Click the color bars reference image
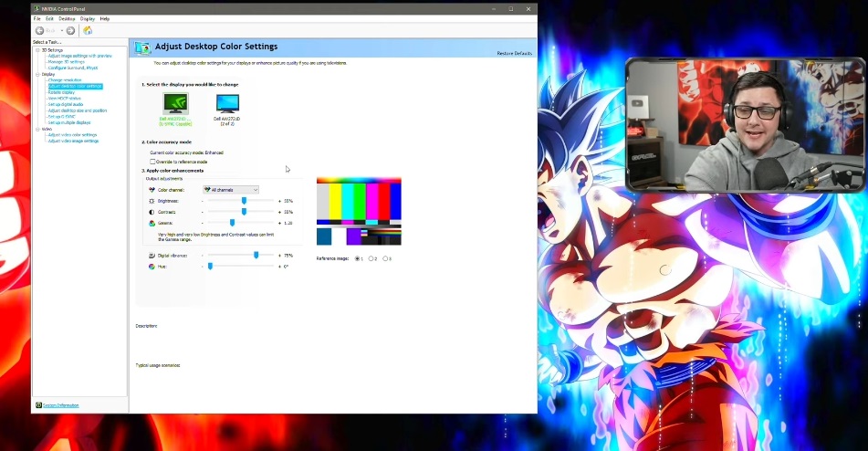 pos(359,212)
